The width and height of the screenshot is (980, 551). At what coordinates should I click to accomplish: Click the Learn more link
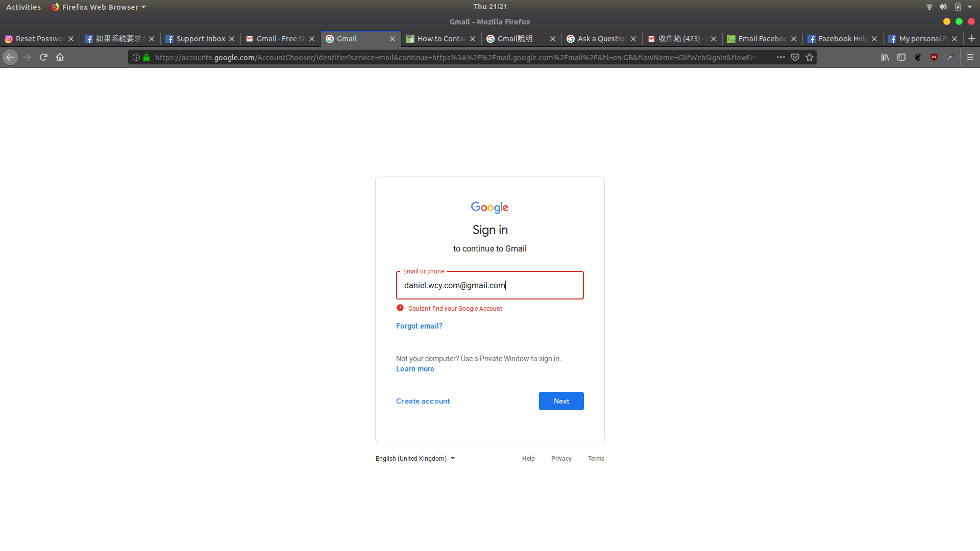click(414, 369)
